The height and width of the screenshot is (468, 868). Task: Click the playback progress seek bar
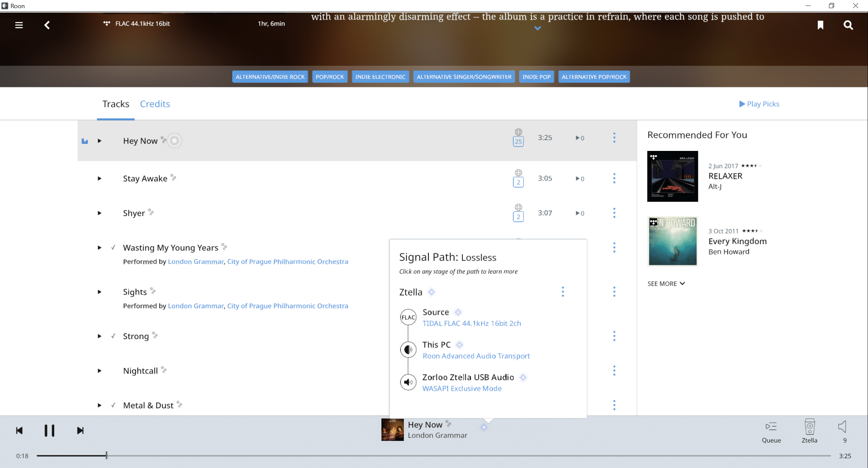433,456
